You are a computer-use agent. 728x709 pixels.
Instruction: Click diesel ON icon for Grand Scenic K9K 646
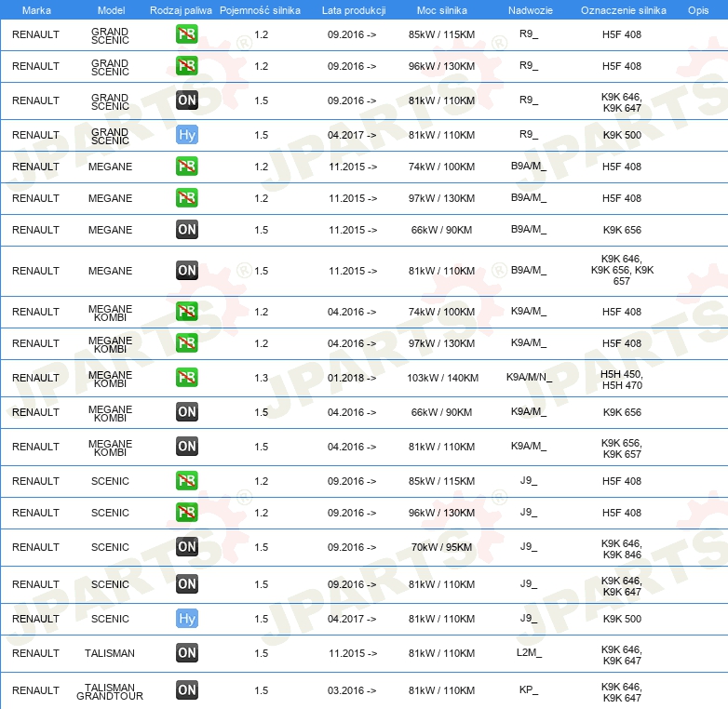(x=186, y=100)
